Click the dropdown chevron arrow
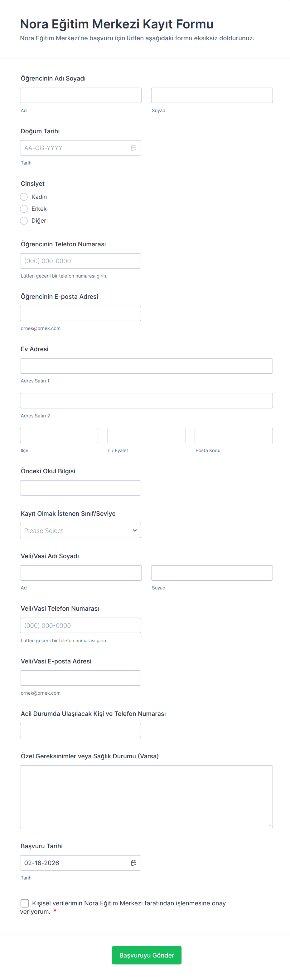The image size is (290, 980). (134, 530)
